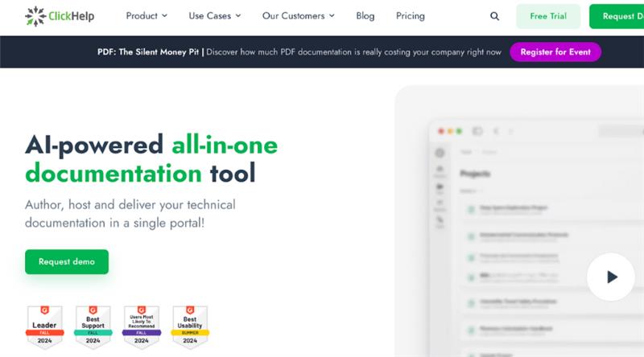This screenshot has width=644, height=357.
Task: Expand the Use Cases menu
Action: coord(215,16)
